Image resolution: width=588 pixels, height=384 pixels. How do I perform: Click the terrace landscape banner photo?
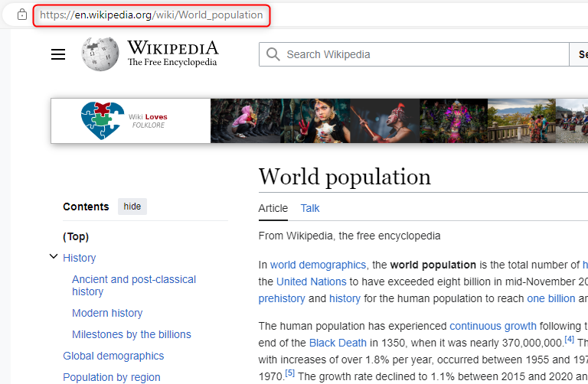(x=521, y=121)
